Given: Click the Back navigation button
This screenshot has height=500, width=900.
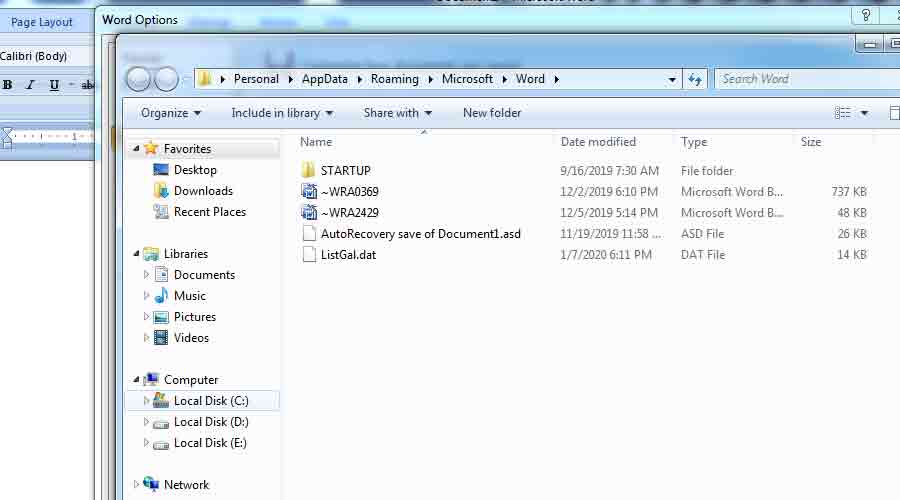Looking at the screenshot, I should pos(138,79).
